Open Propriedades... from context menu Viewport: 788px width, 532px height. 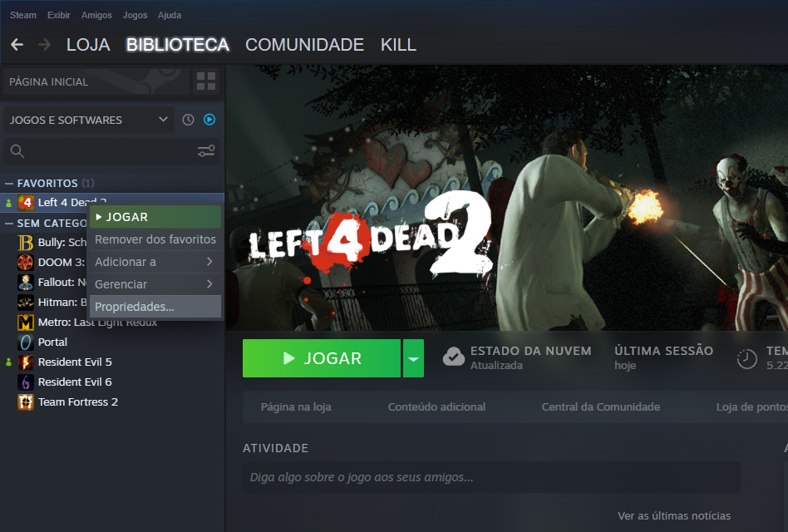tap(155, 307)
